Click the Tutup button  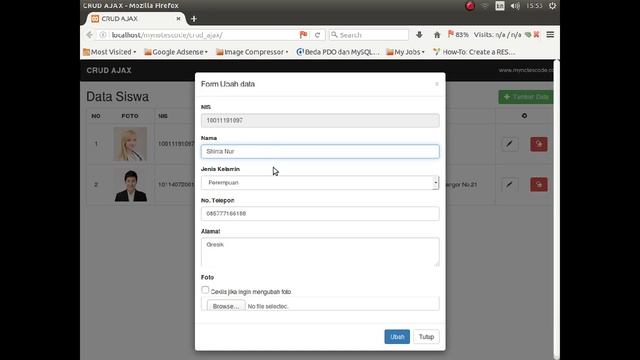coord(426,337)
